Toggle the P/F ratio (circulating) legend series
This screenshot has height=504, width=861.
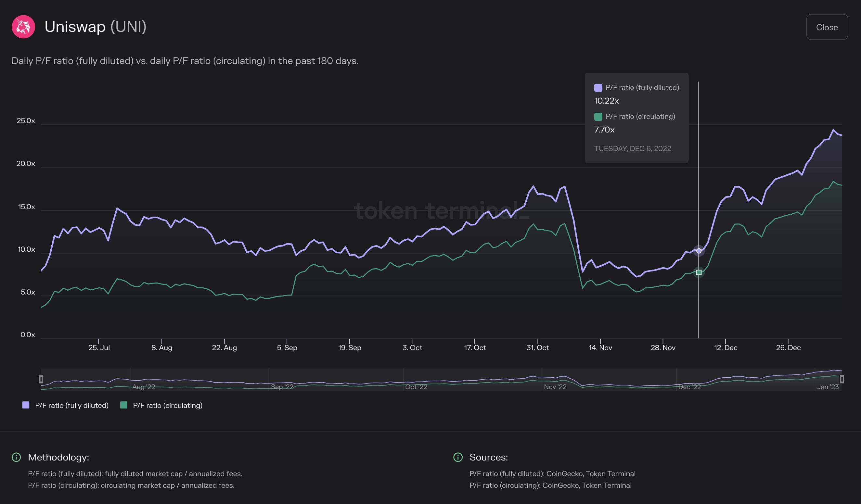tap(167, 405)
